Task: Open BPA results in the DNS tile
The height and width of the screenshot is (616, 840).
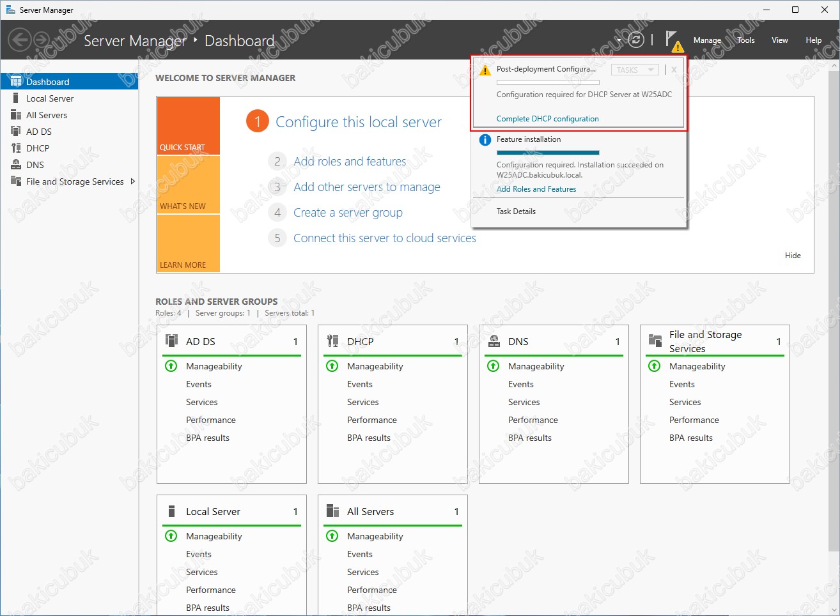Action: coord(529,438)
